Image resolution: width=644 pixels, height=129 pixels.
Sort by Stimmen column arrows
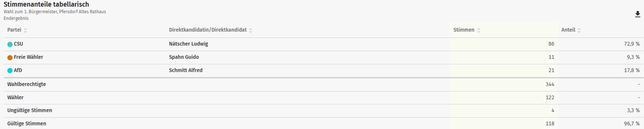[478, 30]
